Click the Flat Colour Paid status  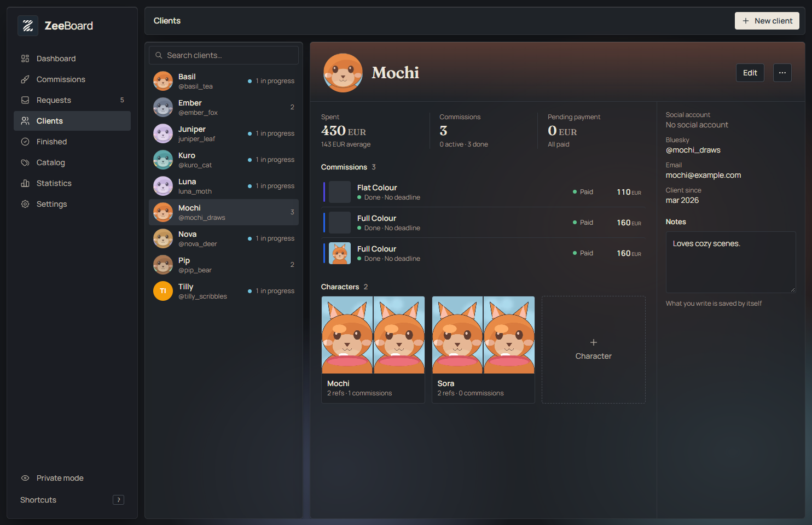[583, 192]
